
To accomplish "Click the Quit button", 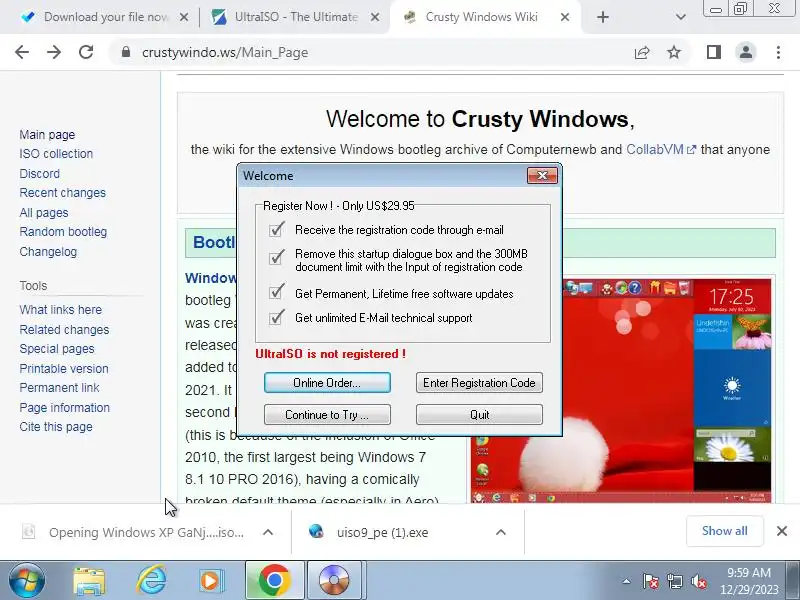I will tap(479, 414).
